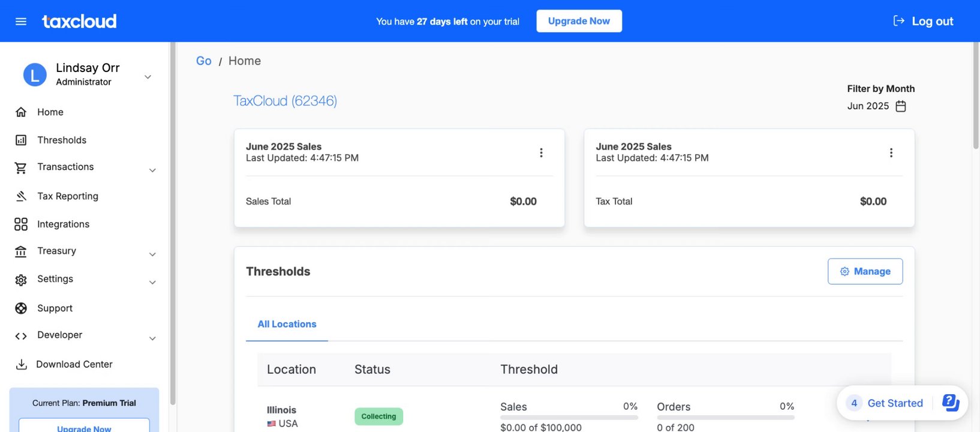980x432 pixels.
Task: Click the "0 of 200" orders text
Action: pyautogui.click(x=675, y=427)
